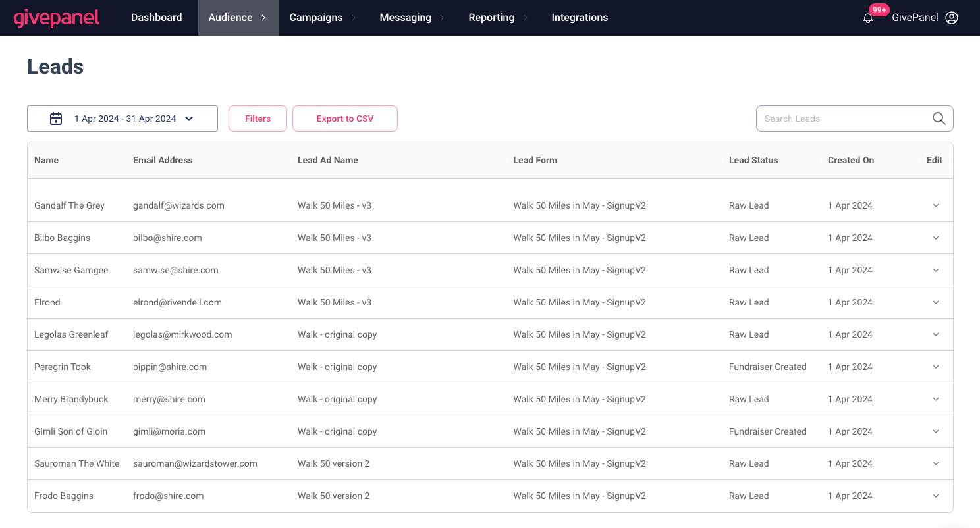Click Gimli's Fundraiser Created status
This screenshot has height=528, width=980.
click(768, 431)
